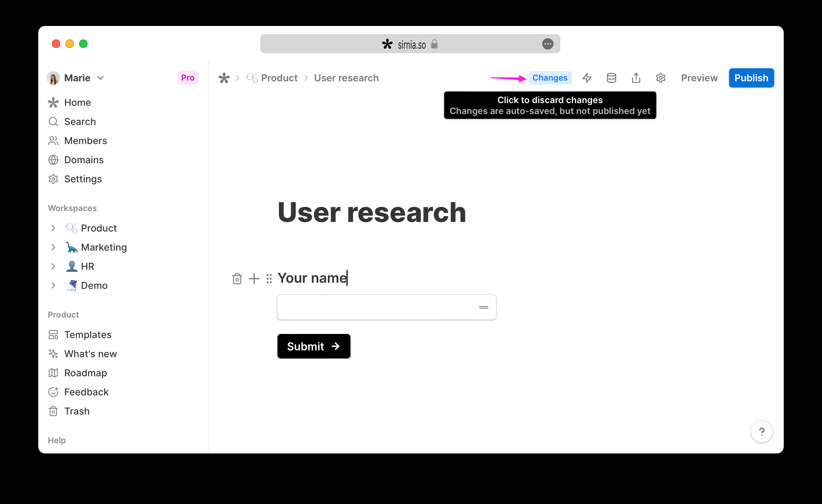Expand the Demo workspace
Image resolution: width=822 pixels, height=504 pixels.
coord(53,285)
